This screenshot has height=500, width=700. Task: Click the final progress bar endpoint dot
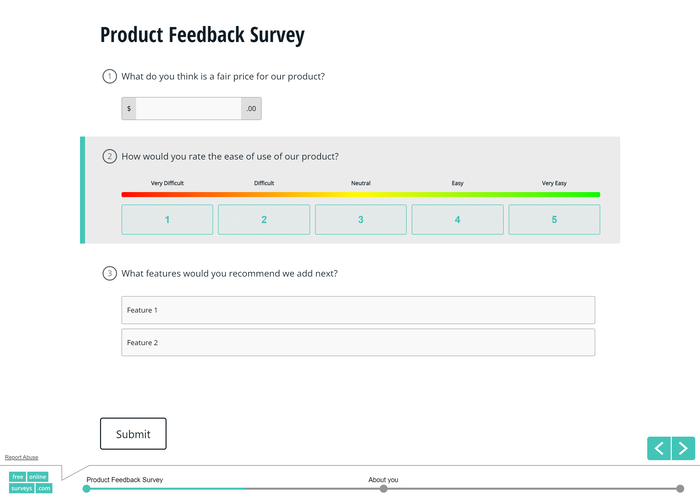pyautogui.click(x=681, y=488)
